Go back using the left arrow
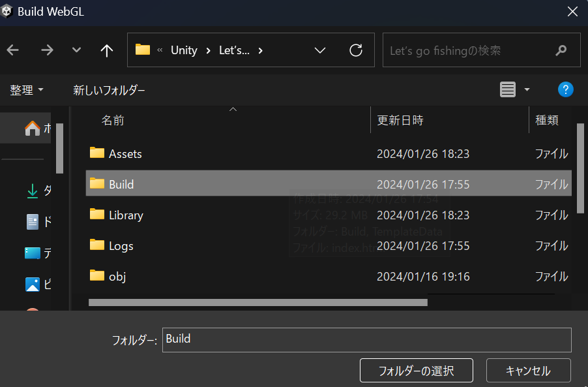 click(13, 50)
